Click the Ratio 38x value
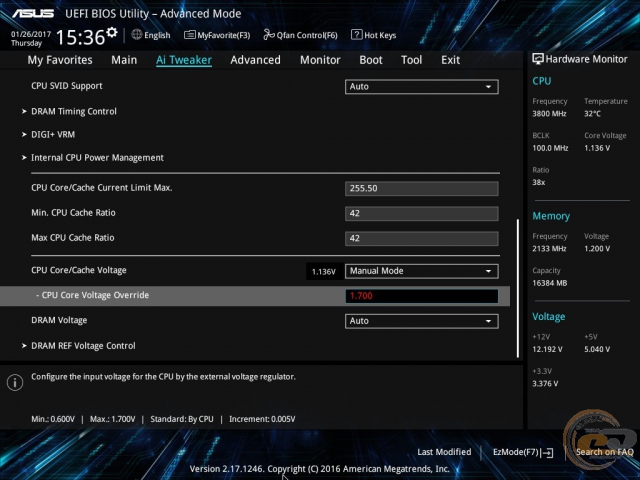This screenshot has height=480, width=640. pos(539,182)
